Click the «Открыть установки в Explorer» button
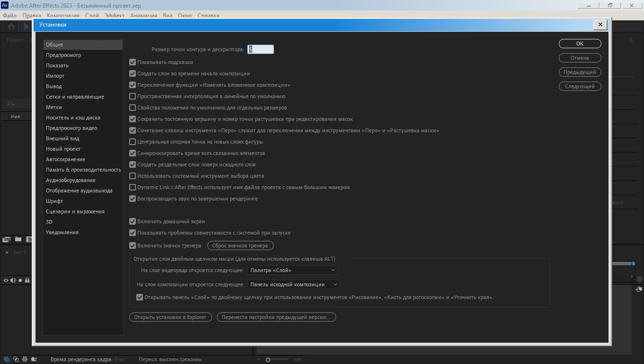 [170, 317]
